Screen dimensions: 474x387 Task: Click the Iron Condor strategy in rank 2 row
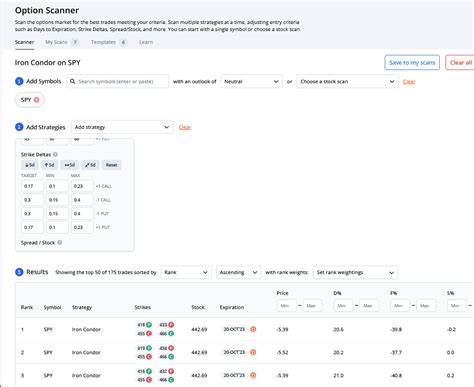[86, 352]
